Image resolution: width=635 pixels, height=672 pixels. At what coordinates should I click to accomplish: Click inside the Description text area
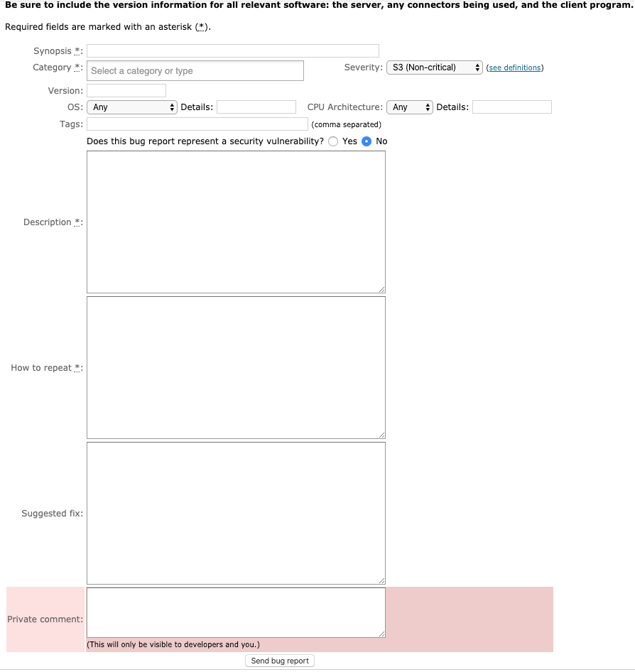click(x=236, y=222)
